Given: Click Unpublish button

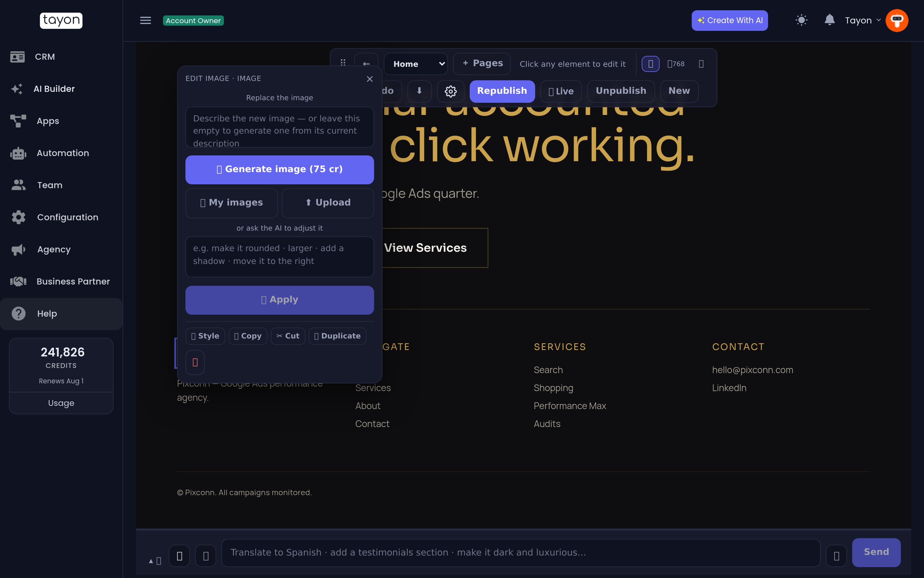Looking at the screenshot, I should (621, 91).
